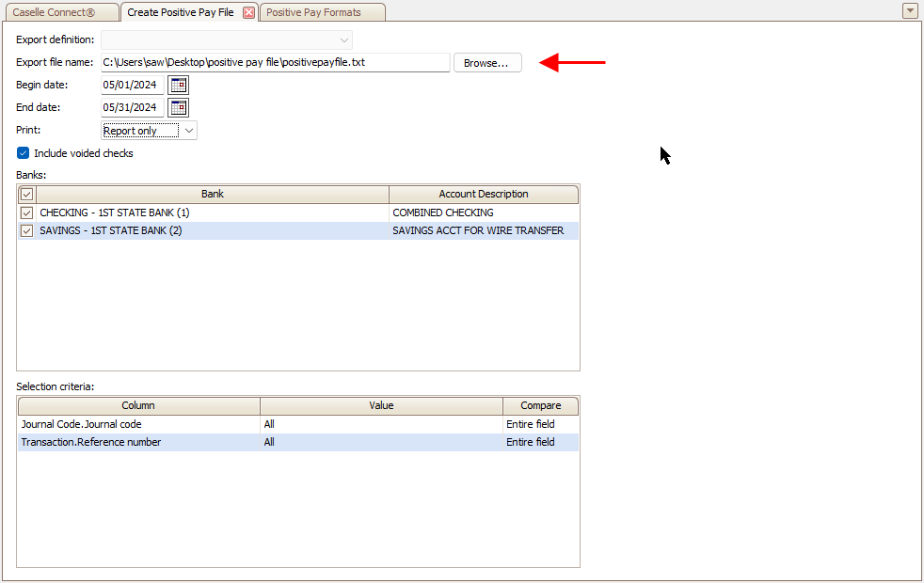
Task: Select the Transaction.Reference number row
Action: tap(298, 442)
